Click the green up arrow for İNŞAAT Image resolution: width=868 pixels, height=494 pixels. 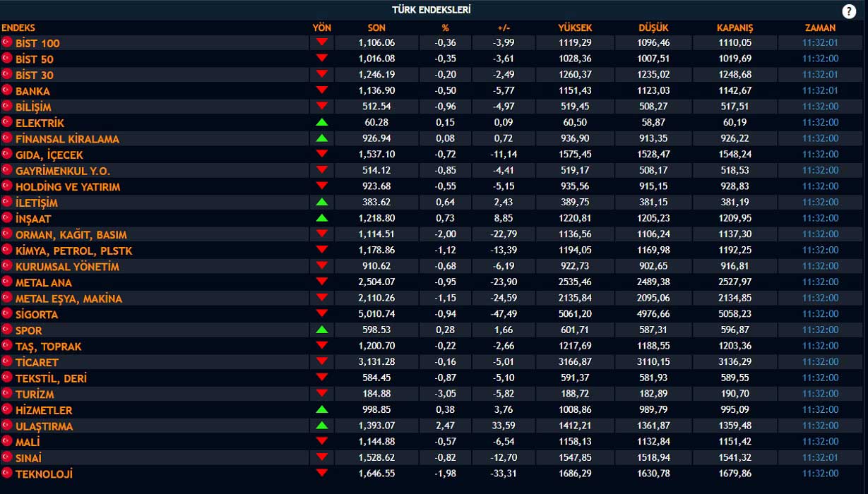click(322, 218)
